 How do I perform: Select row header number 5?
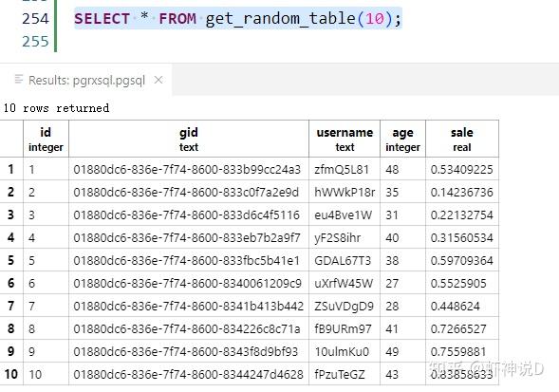click(x=11, y=260)
